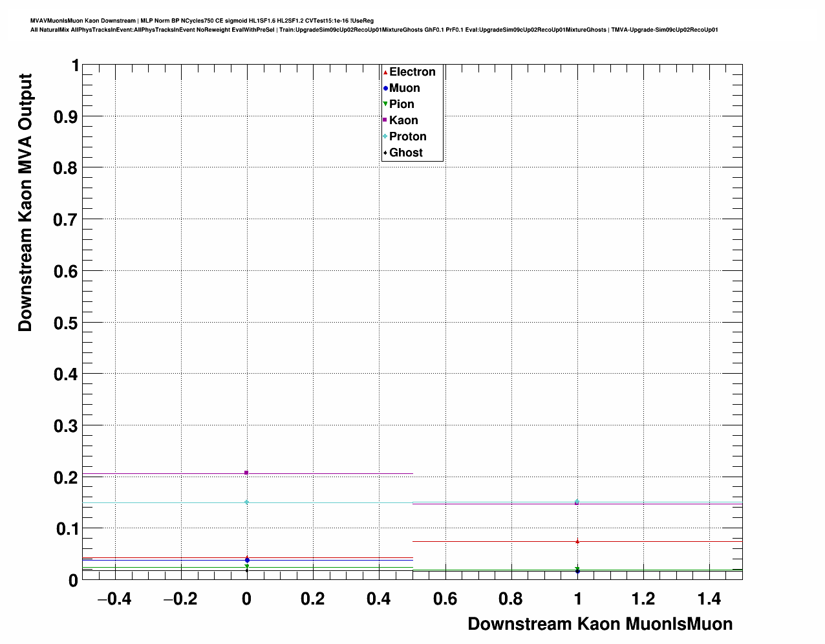
Task: Select the green Pion data point at x=0
Action: 246,566
